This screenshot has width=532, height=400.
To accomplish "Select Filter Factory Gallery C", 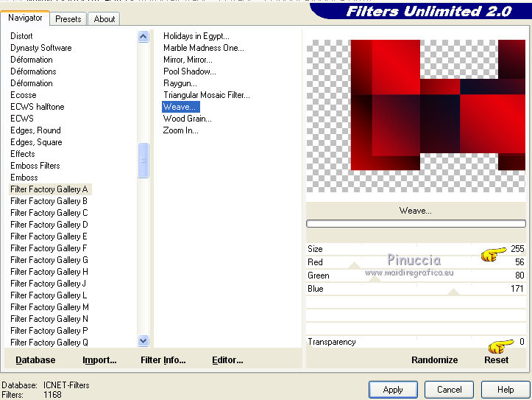I will (49, 213).
